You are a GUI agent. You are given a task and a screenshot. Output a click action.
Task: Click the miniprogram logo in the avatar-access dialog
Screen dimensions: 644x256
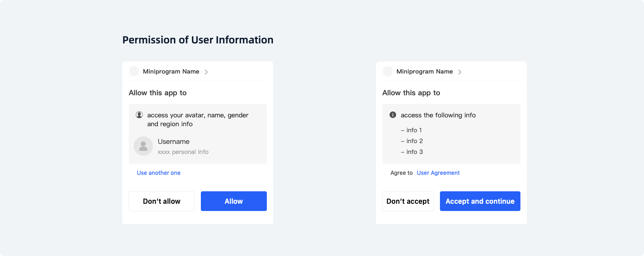134,72
